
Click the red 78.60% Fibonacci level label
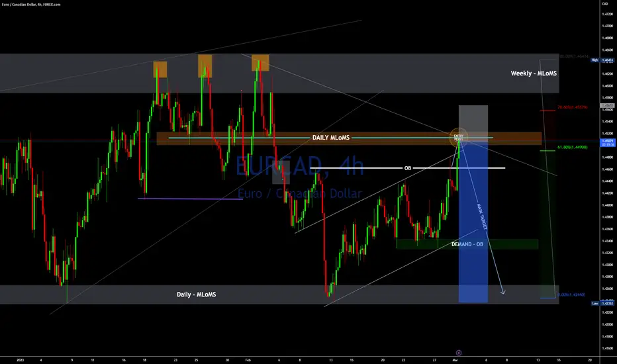[572, 107]
